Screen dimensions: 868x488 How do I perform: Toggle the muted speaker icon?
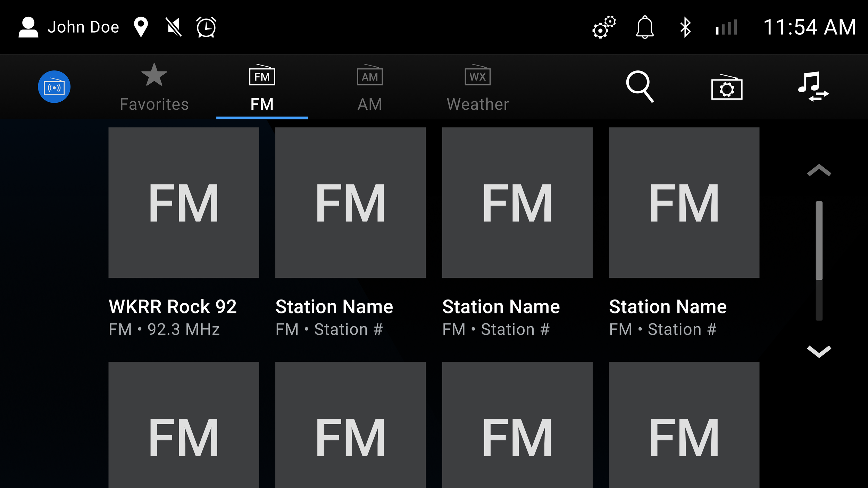click(174, 27)
